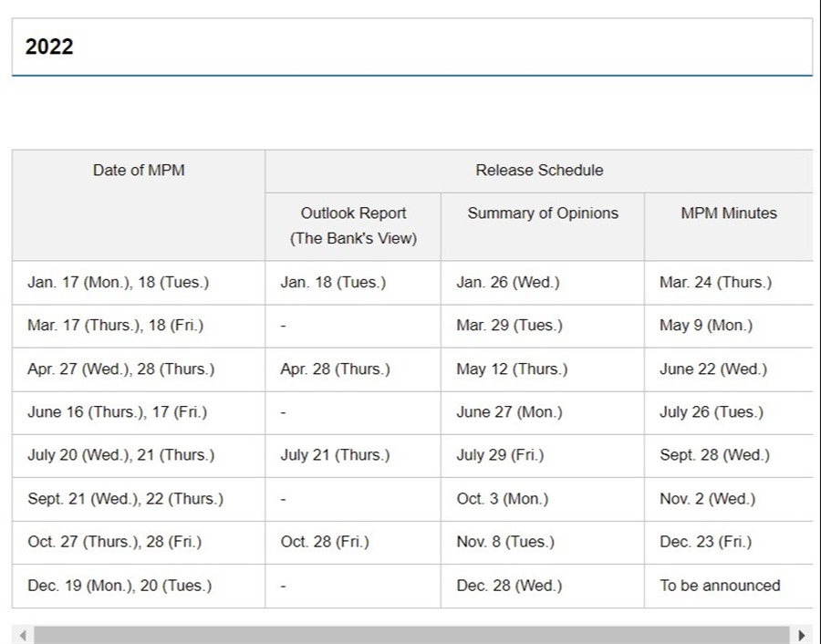
Task: Open the Jan. 18 (Tues.) Outlook Report
Action: point(333,283)
